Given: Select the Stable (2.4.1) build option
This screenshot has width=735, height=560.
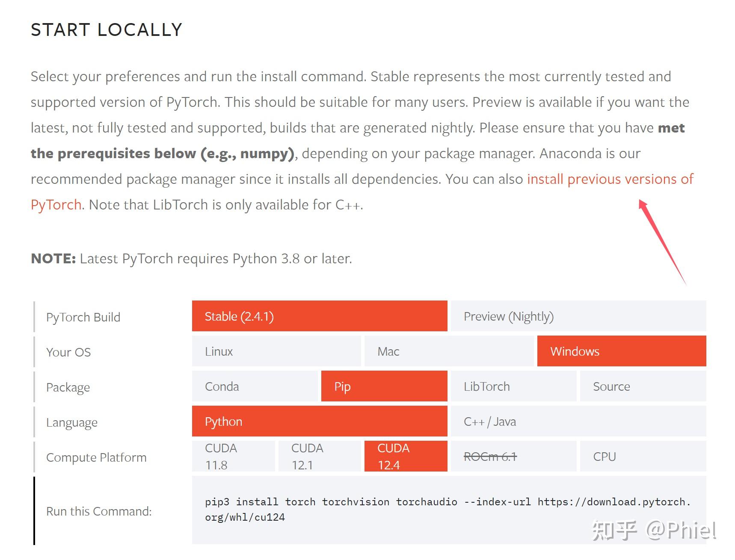Looking at the screenshot, I should [x=319, y=316].
